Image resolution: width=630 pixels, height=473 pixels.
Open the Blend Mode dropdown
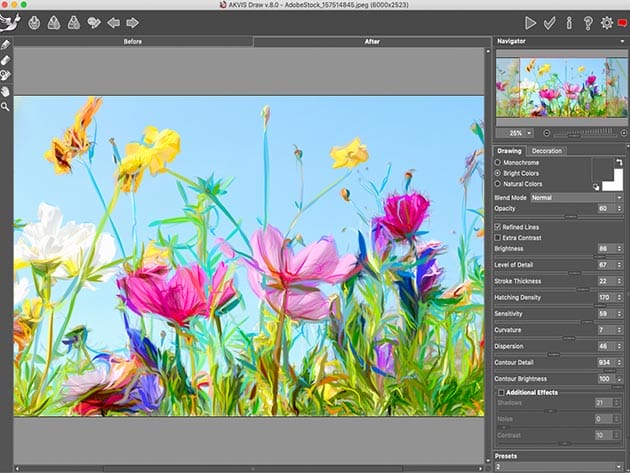click(x=577, y=197)
